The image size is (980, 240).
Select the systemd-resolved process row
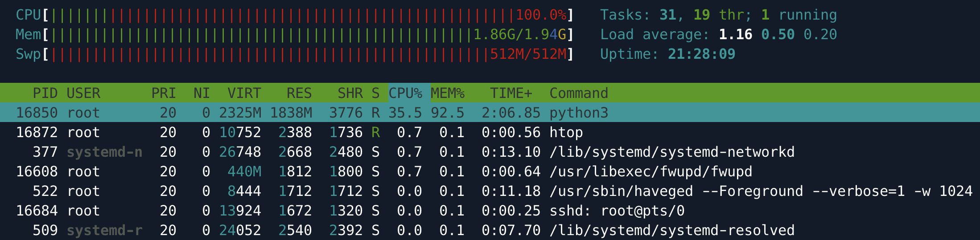click(490, 230)
